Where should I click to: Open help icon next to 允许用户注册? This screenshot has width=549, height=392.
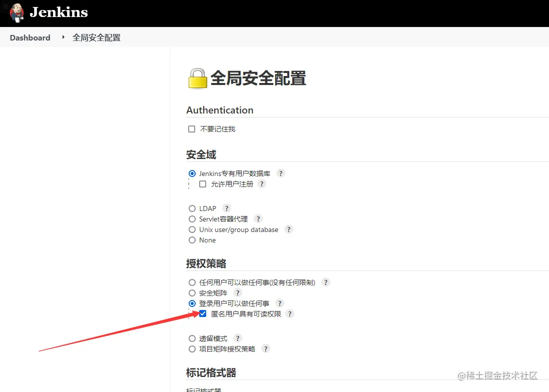click(x=262, y=183)
